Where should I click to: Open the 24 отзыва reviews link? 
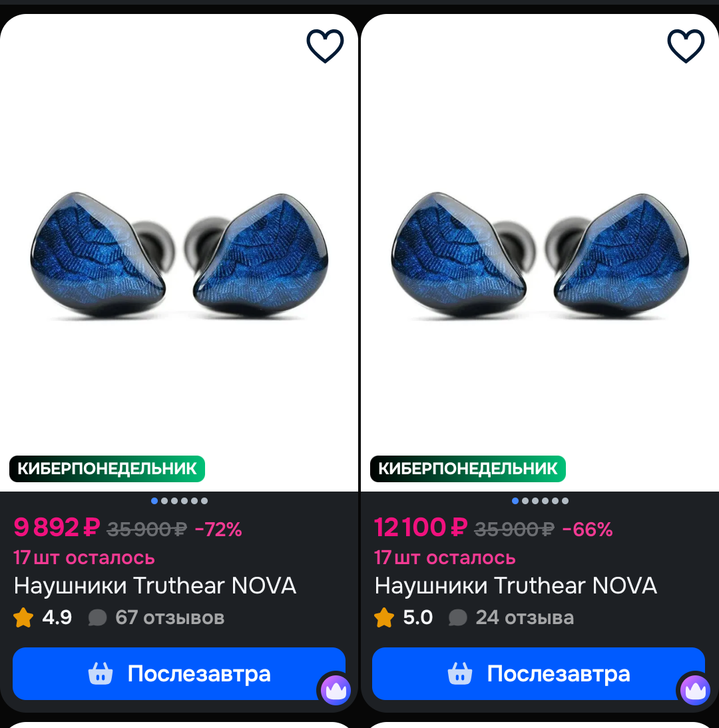[x=525, y=617]
